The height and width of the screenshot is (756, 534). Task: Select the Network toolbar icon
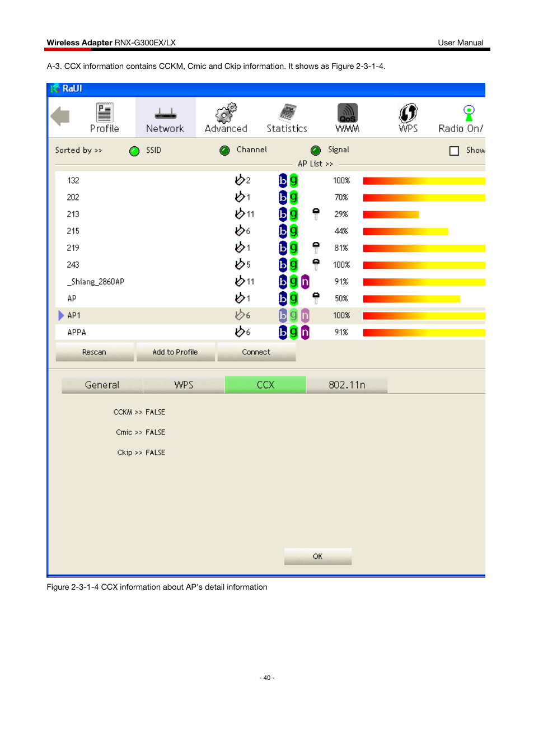point(165,118)
